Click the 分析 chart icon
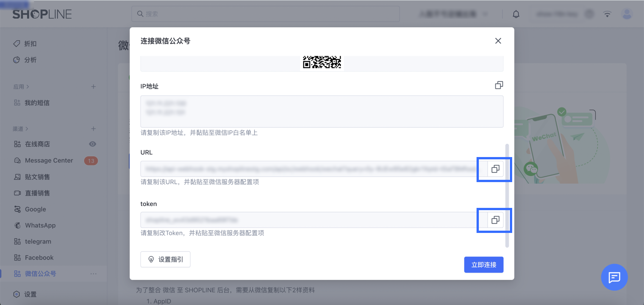This screenshot has height=305, width=644. [16, 60]
